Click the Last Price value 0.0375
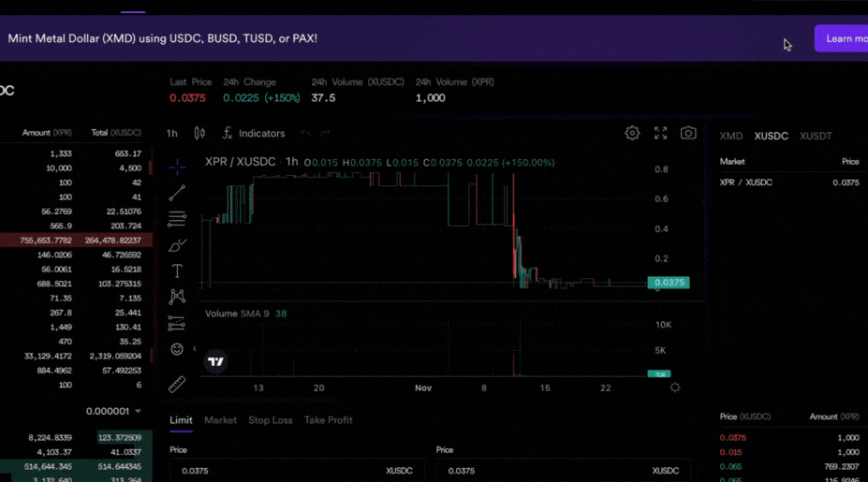The width and height of the screenshot is (868, 482). click(187, 98)
